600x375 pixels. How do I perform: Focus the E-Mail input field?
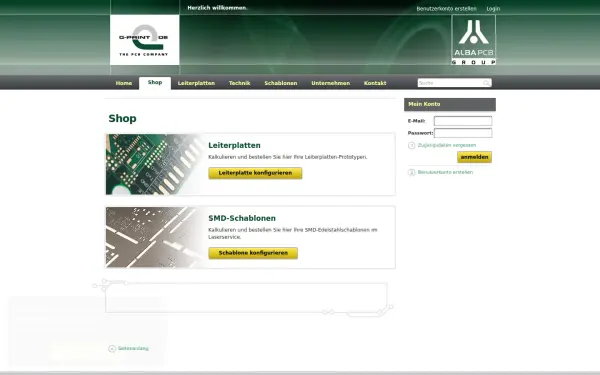(463, 121)
